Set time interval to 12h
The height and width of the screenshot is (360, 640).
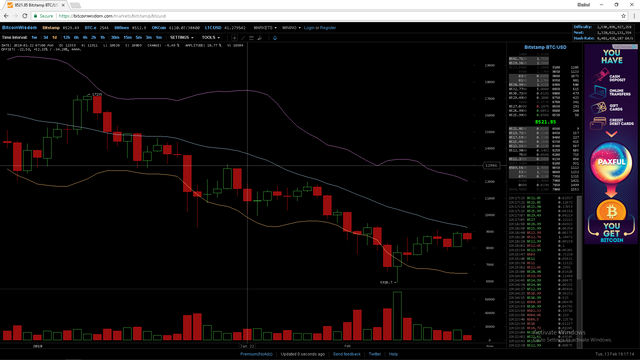click(x=67, y=38)
